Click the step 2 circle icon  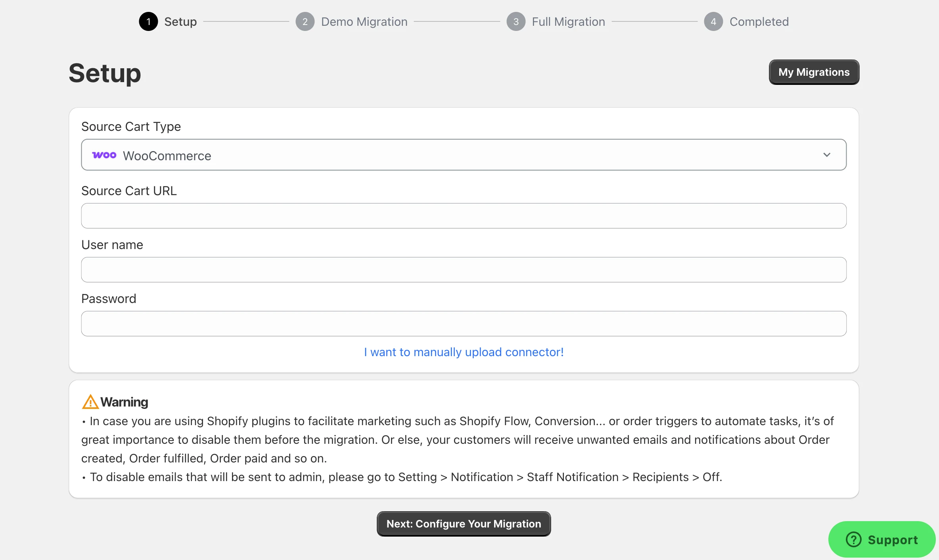[305, 21]
